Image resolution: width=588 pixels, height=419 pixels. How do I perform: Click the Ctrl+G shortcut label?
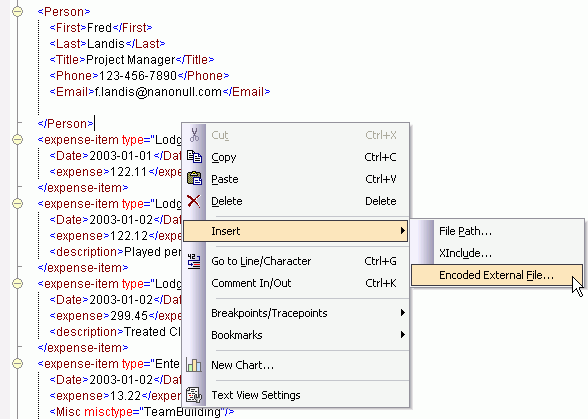pyautogui.click(x=381, y=261)
